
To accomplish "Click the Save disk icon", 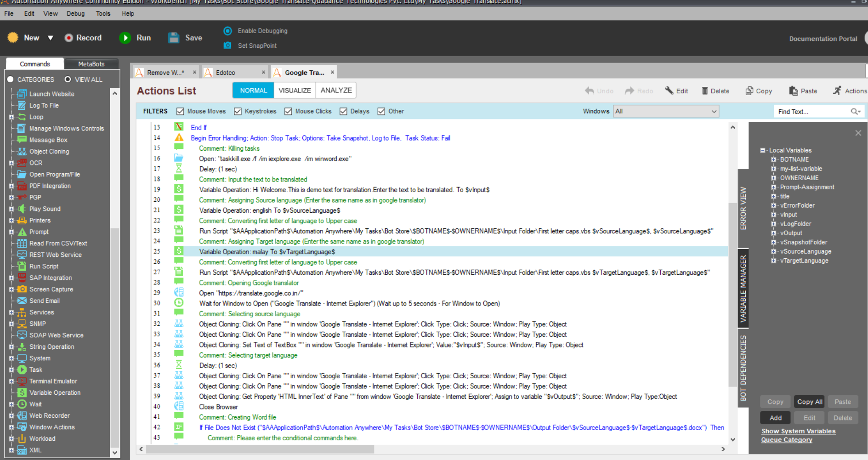I will pos(174,38).
